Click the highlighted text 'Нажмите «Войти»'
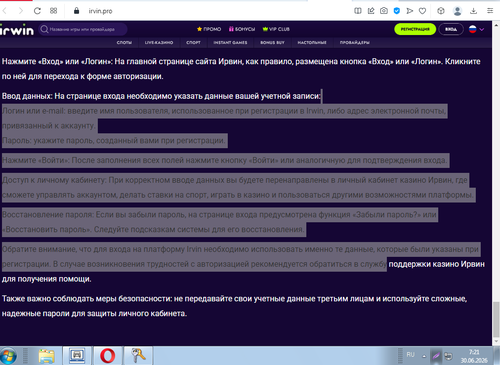This screenshot has width=500, height=365. coord(35,160)
